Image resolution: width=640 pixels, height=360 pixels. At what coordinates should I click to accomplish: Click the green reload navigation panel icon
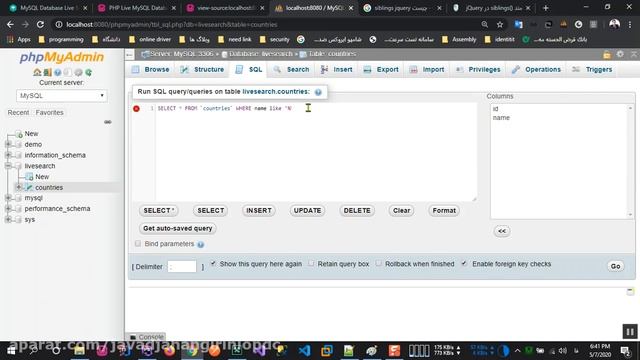tap(88, 72)
